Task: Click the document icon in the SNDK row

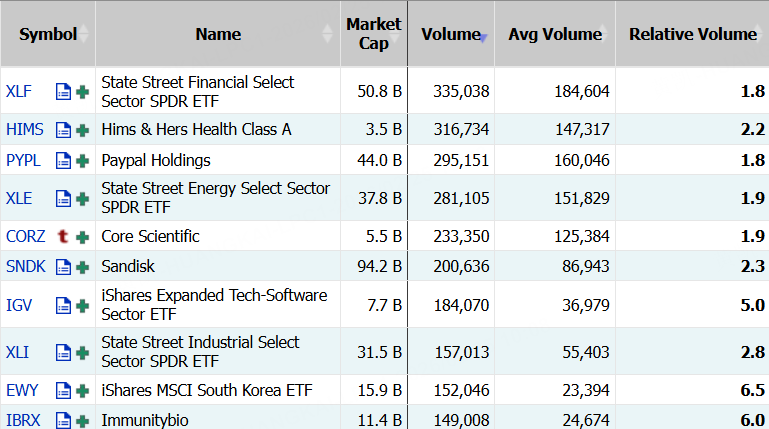Action: tap(63, 267)
